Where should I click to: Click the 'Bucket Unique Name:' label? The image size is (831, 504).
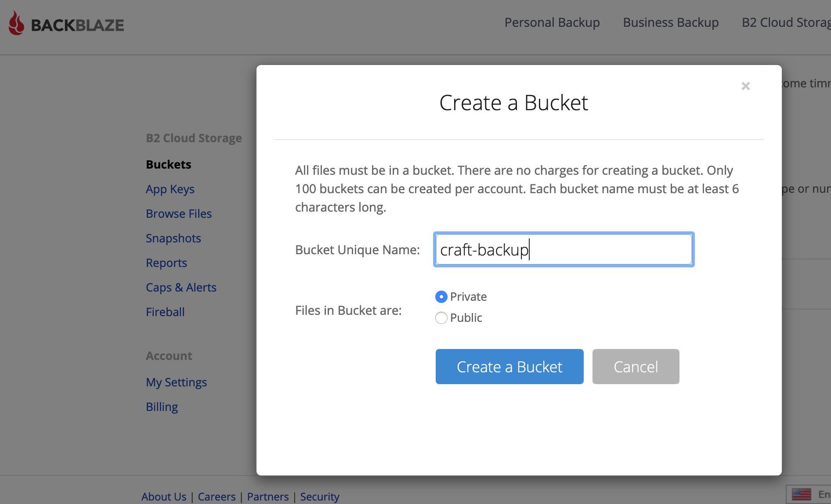pos(358,250)
